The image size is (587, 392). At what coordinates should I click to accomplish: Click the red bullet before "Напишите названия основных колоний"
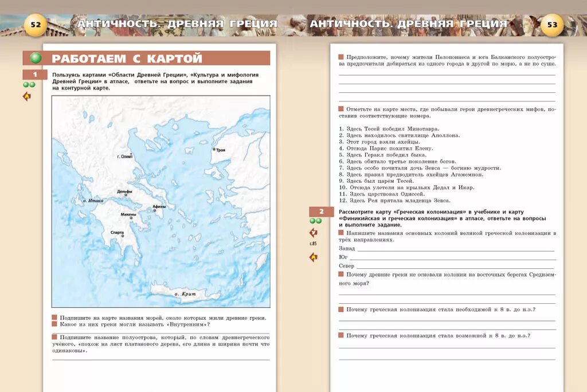(x=341, y=233)
